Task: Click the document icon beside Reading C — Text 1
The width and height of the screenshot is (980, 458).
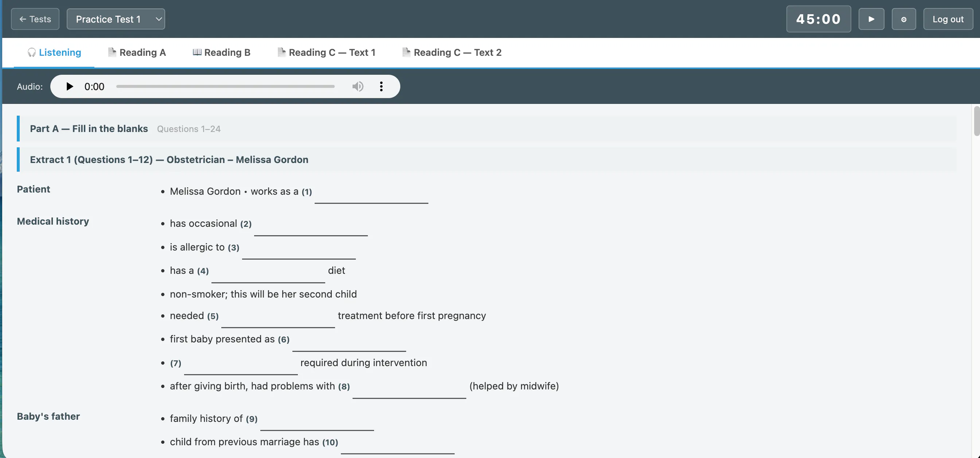Action: (281, 53)
